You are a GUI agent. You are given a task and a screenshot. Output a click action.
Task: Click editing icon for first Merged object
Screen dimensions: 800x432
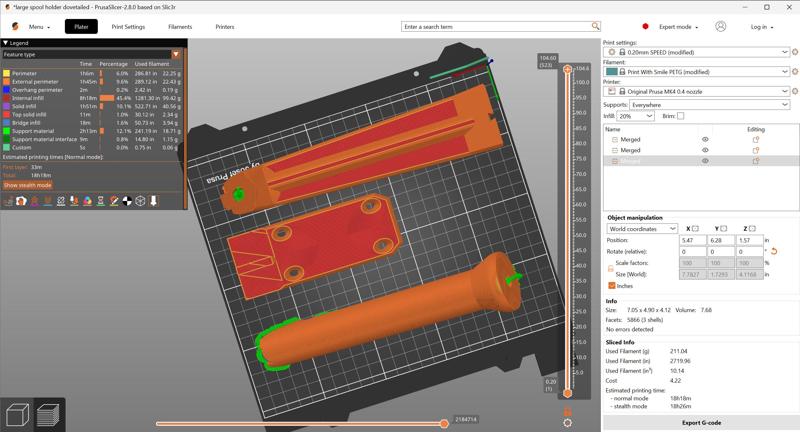pyautogui.click(x=756, y=139)
